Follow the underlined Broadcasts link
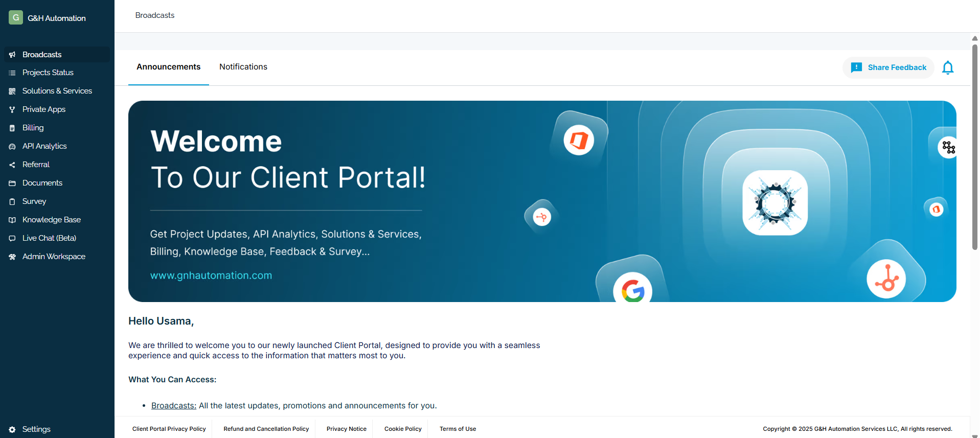Viewport: 980px width, 438px height. coord(173,406)
